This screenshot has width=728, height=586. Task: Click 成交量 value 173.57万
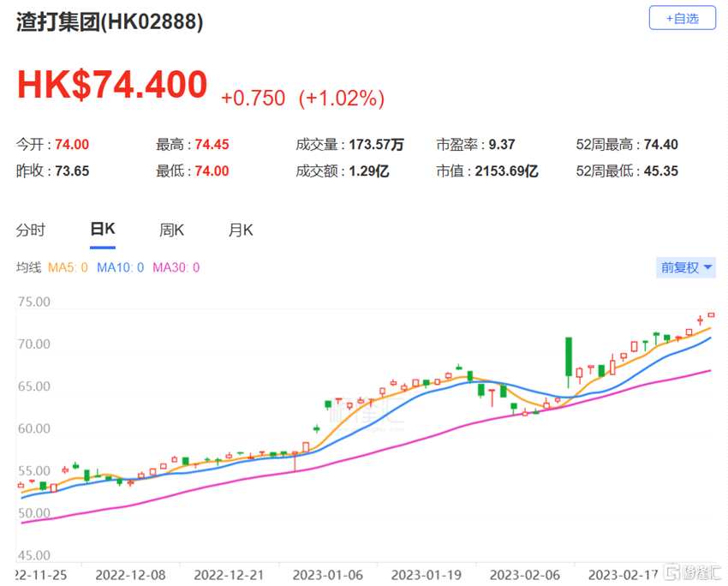(x=377, y=145)
